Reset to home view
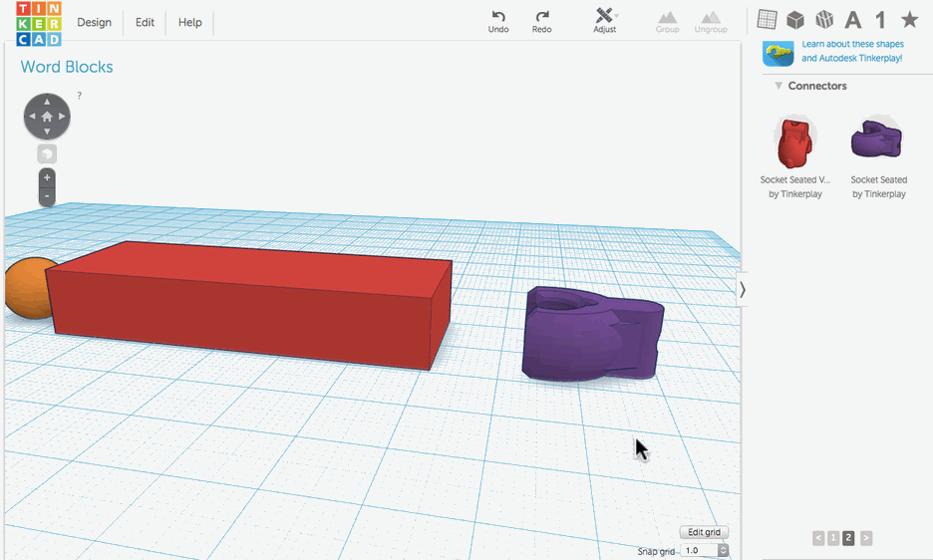933x560 pixels. pos(47,117)
